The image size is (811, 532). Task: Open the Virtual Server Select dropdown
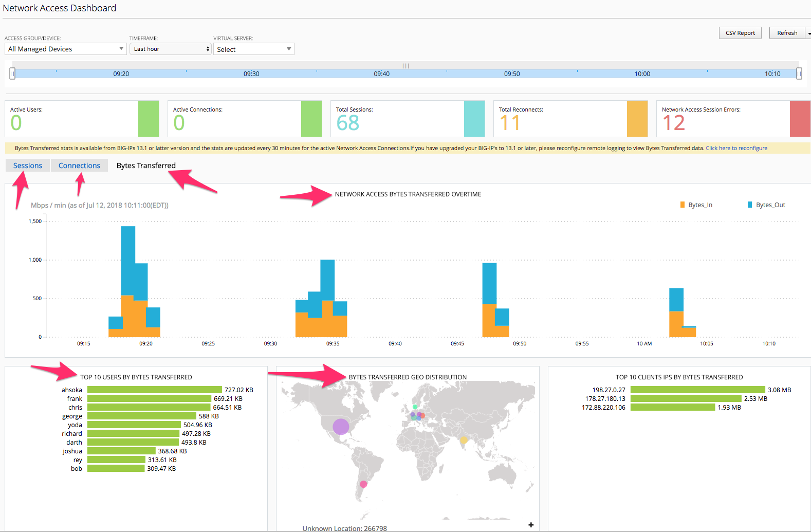[x=254, y=49]
